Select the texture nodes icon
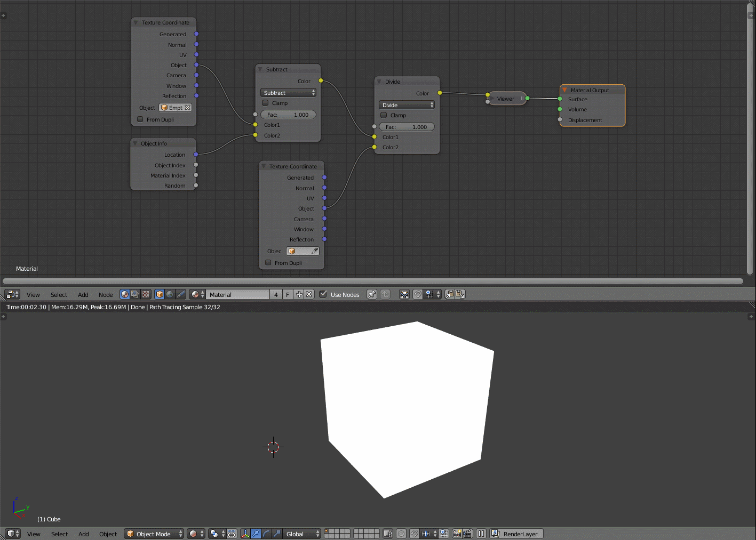This screenshot has width=756, height=540. click(145, 294)
